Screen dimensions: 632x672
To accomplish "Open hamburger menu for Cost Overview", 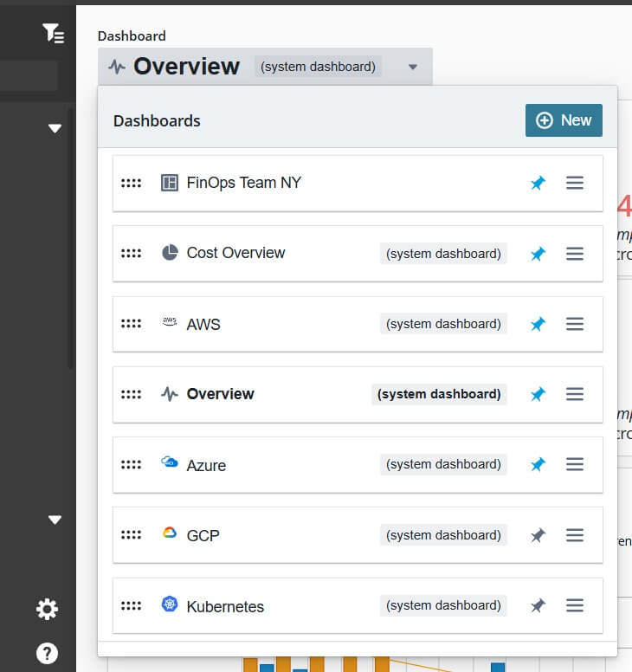I will [x=575, y=254].
